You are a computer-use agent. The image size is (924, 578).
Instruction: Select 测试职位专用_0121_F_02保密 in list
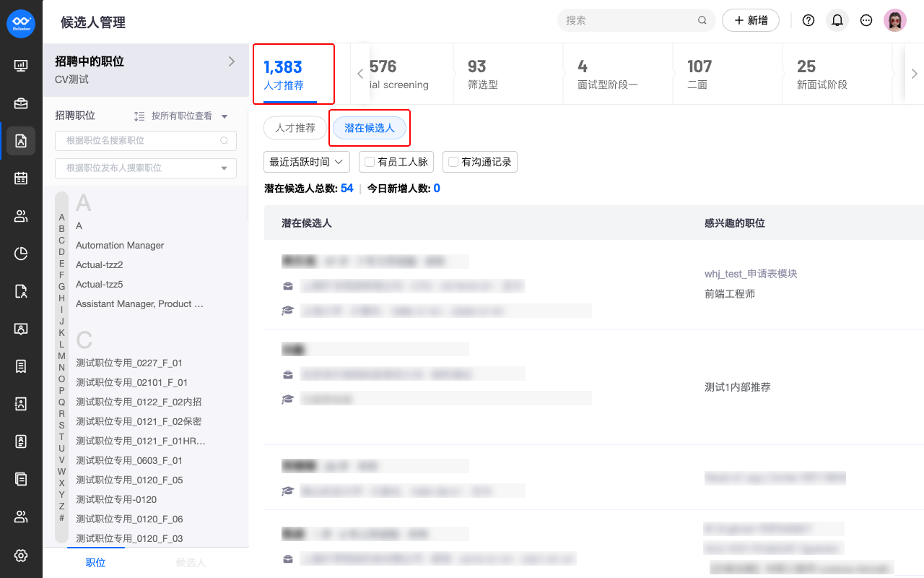139,421
